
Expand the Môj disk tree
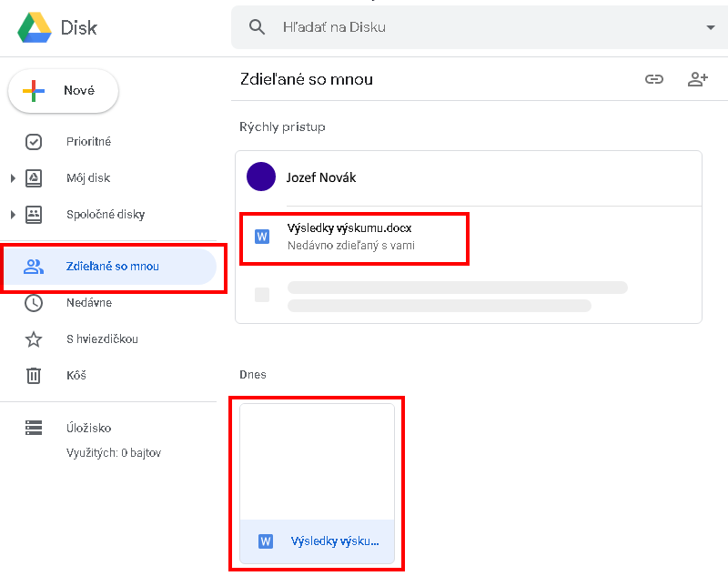13,178
